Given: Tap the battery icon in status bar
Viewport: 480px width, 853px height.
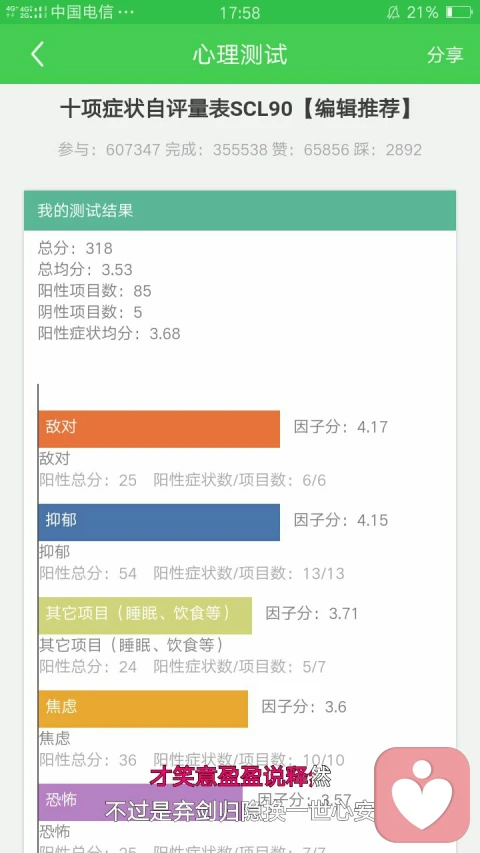Looking at the screenshot, I should pyautogui.click(x=458, y=12).
